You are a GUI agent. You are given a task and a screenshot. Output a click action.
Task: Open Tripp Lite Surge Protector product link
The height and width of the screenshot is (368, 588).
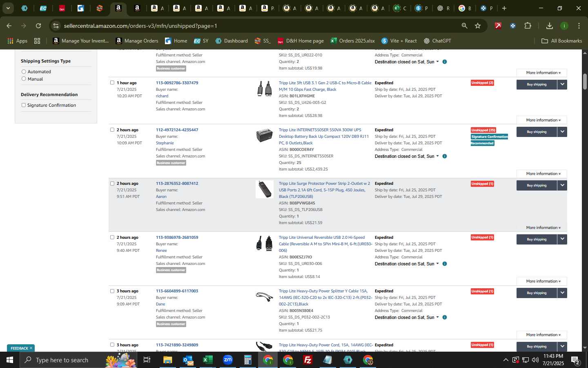point(325,190)
